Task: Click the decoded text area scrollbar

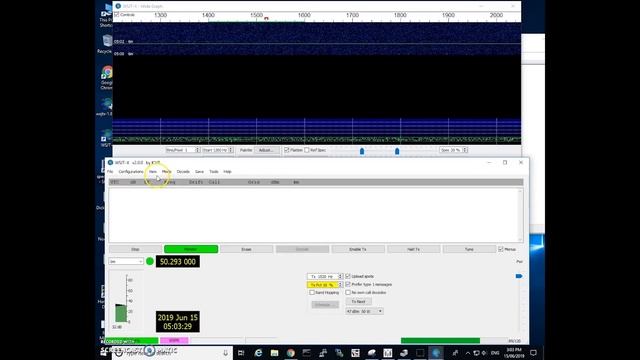Action: [520, 215]
